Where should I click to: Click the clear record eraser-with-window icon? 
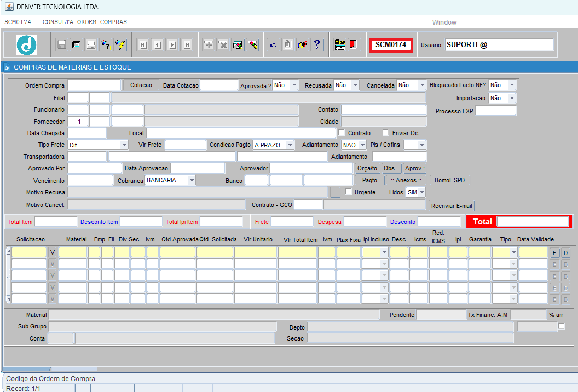coord(238,45)
